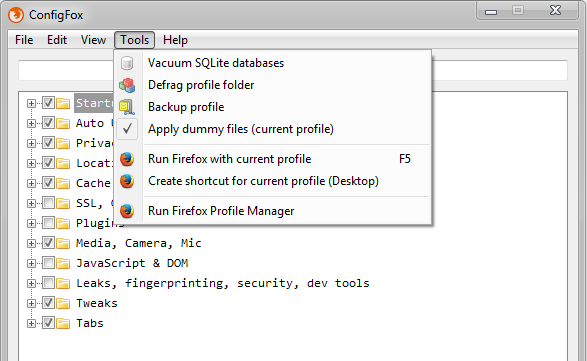This screenshot has width=587, height=361.
Task: Minimize the ConfigFox window
Action: tap(491, 11)
